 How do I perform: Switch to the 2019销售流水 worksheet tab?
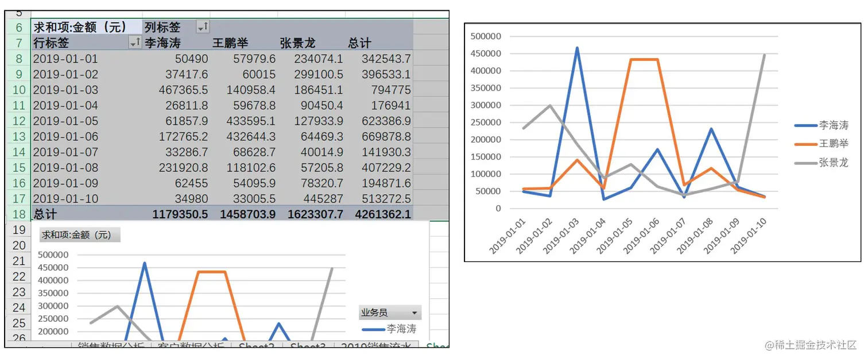click(376, 345)
